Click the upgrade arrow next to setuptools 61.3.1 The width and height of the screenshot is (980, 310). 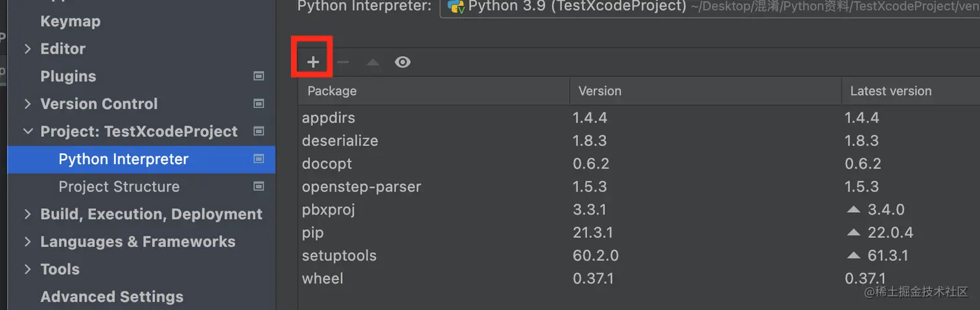click(x=854, y=256)
